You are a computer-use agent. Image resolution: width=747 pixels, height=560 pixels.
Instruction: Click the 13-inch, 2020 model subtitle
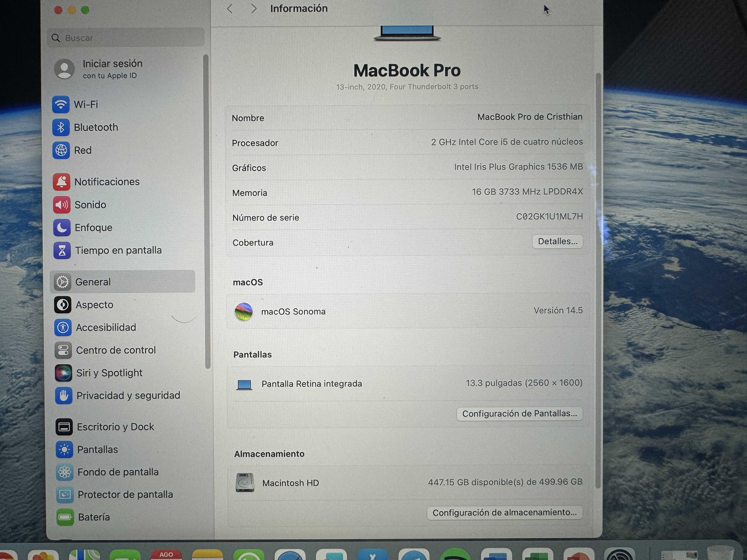click(x=407, y=87)
